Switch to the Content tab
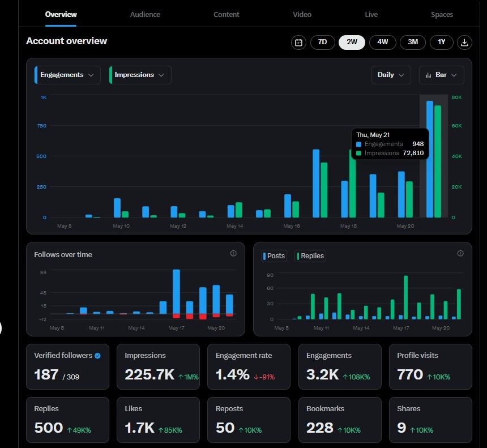The height and width of the screenshot is (448, 487). click(227, 15)
